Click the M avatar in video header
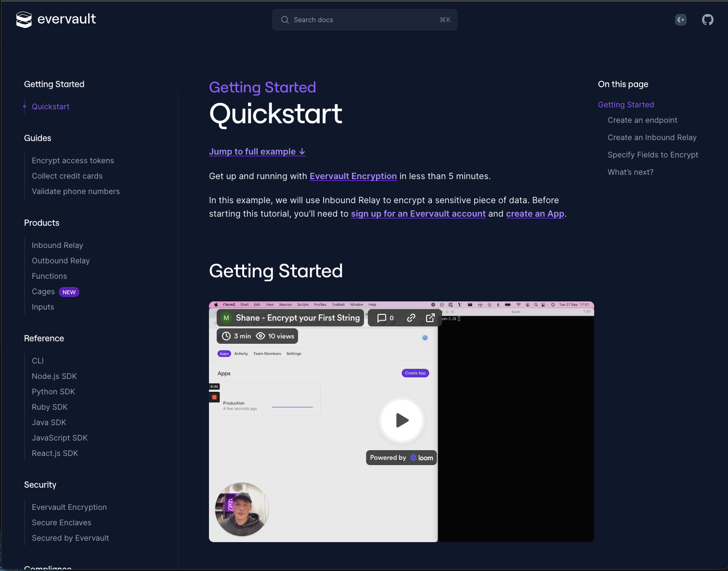The height and width of the screenshot is (571, 728). click(226, 318)
